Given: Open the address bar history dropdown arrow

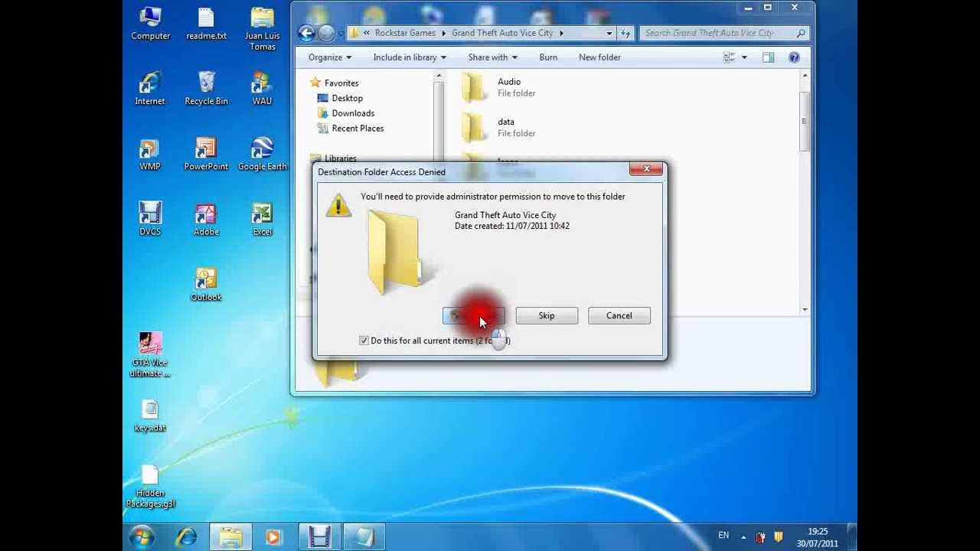Looking at the screenshot, I should (609, 33).
